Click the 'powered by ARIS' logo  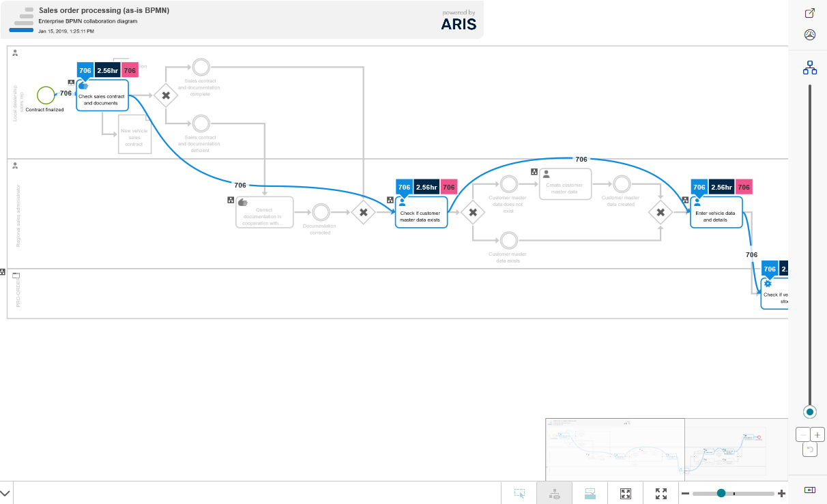[459, 20]
